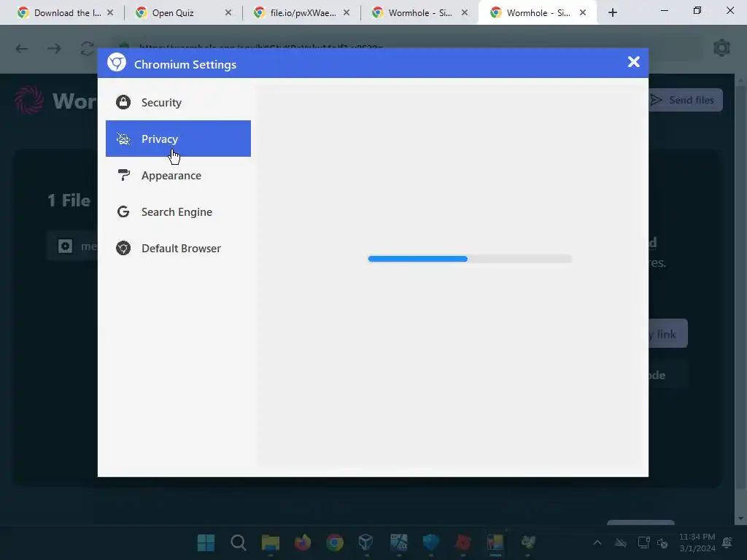
Task: Open the Security settings section
Action: 178,102
